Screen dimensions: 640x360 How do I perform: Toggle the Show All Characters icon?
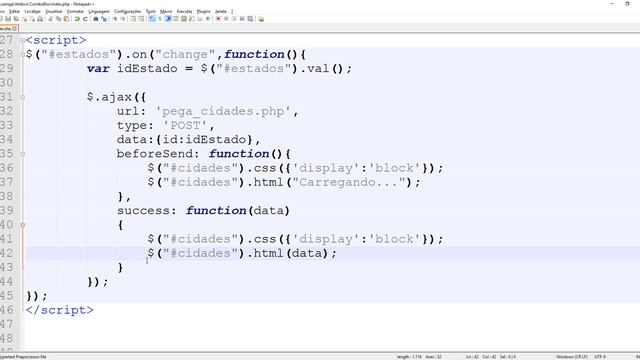(160, 19)
